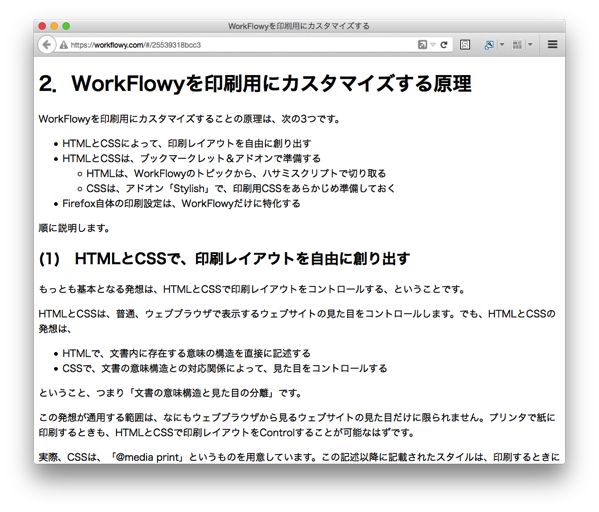The image size is (599, 512).
Task: Click intro sentence 'WorkFlowyを印刷用にカスタマイズすることの原理は、次の3つです。'
Action: (x=189, y=119)
